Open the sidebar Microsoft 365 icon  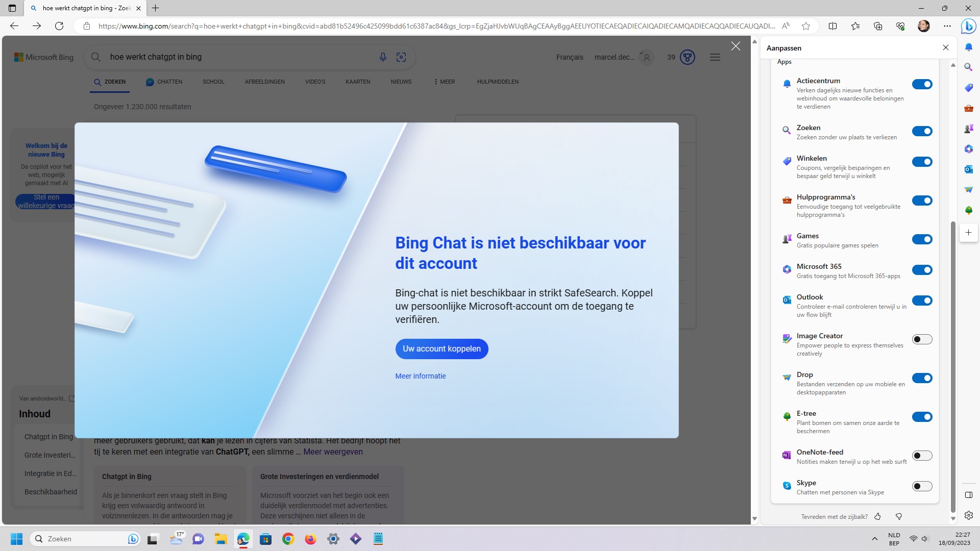(x=969, y=149)
